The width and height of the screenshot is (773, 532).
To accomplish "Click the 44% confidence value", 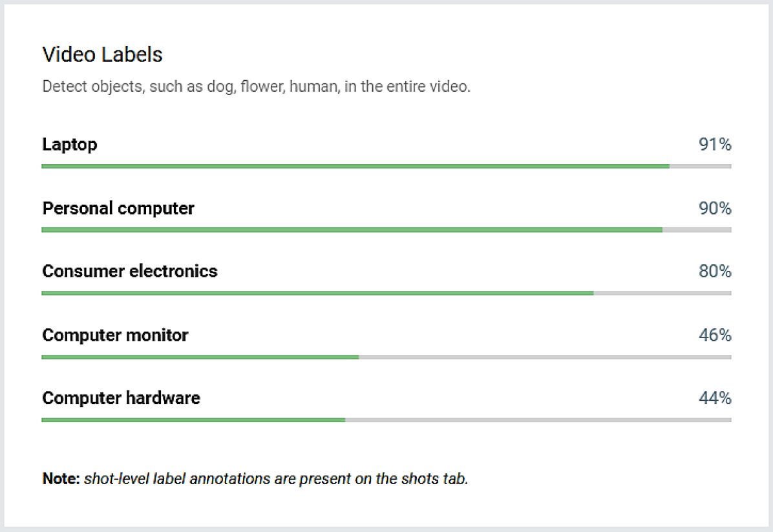I will coord(714,398).
